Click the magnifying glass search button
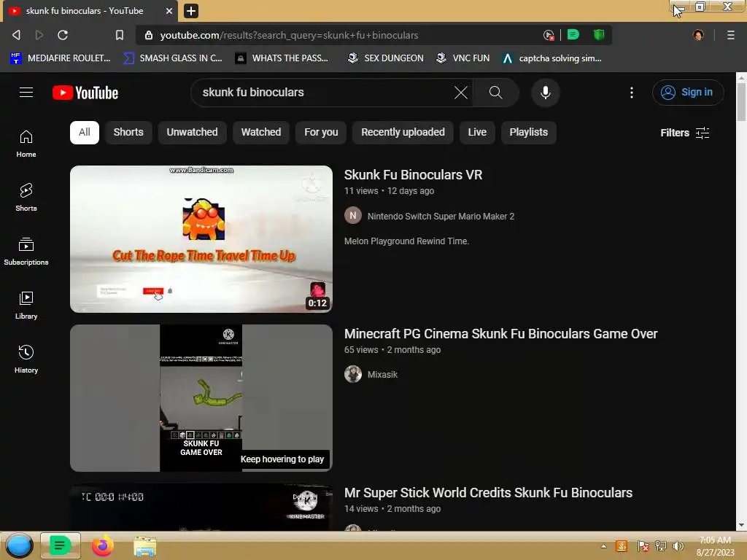747x560 pixels. click(x=495, y=93)
